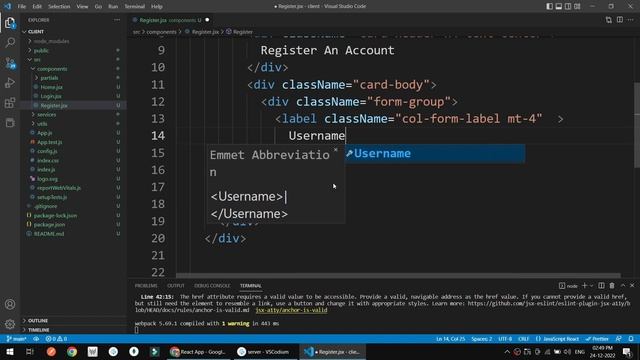The height and width of the screenshot is (360, 640).
Task: Open the Help menu
Action: (x=157, y=6)
